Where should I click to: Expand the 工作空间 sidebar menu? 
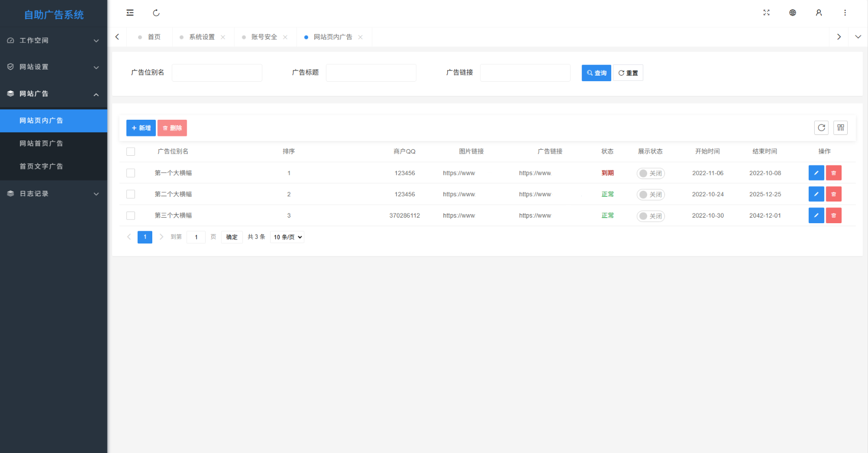53,41
